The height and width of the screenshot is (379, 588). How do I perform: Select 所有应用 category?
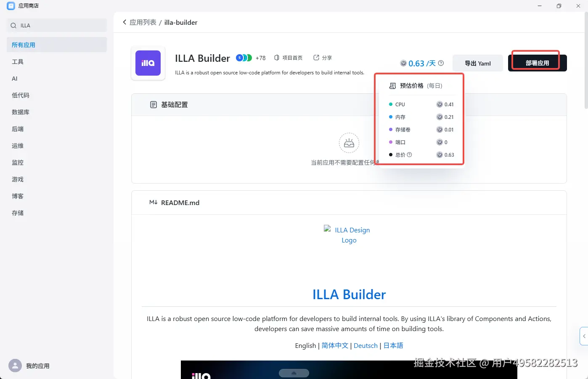[57, 45]
